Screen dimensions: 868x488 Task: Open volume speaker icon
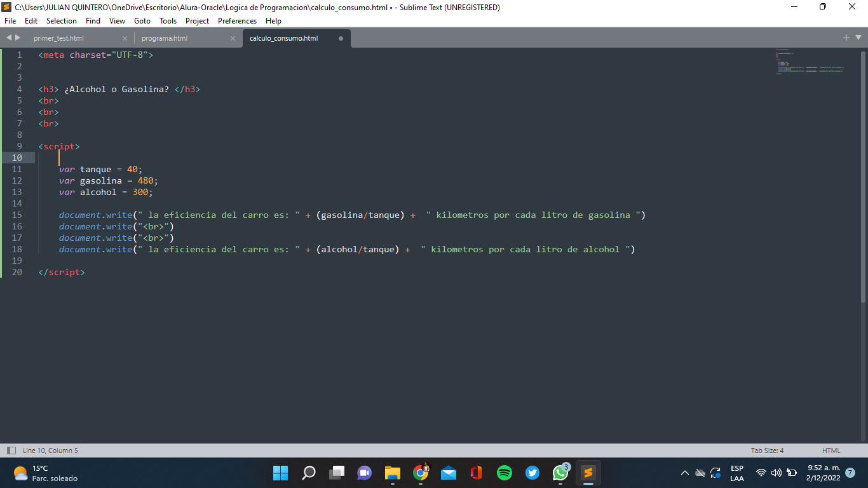[x=776, y=473]
